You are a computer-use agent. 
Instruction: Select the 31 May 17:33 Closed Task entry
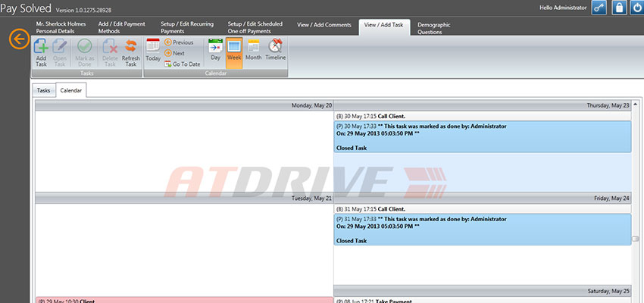pos(482,230)
